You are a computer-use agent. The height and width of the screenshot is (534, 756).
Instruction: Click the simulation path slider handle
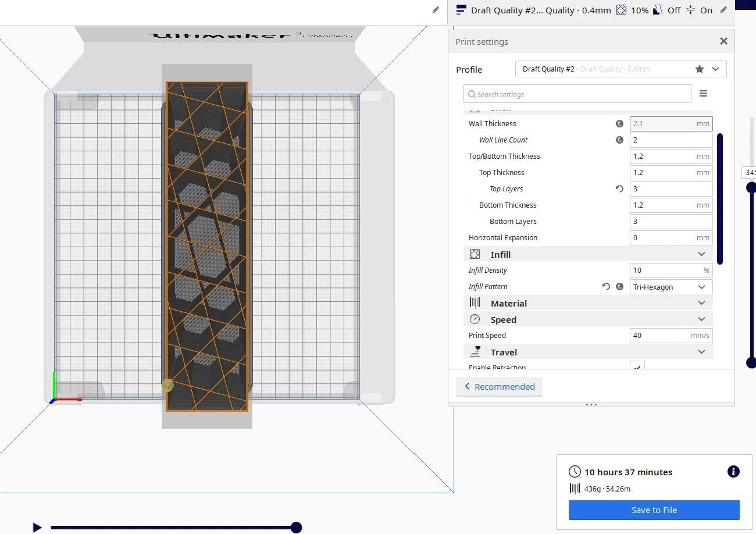point(296,528)
